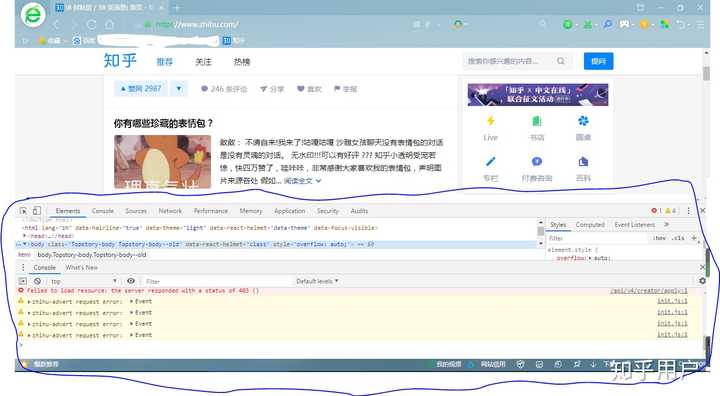Viewport: 720px width, 396px height.
Task: Show the console sidebar icon
Action: tap(22, 281)
